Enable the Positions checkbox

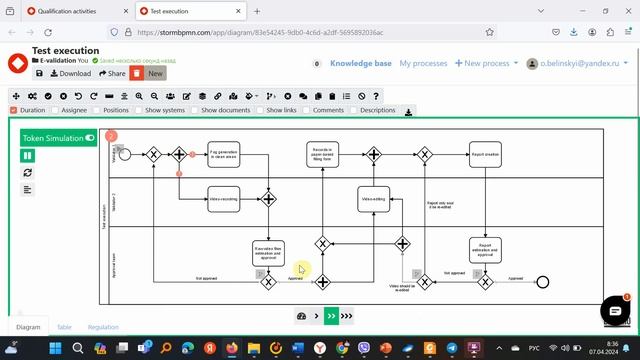(97, 110)
